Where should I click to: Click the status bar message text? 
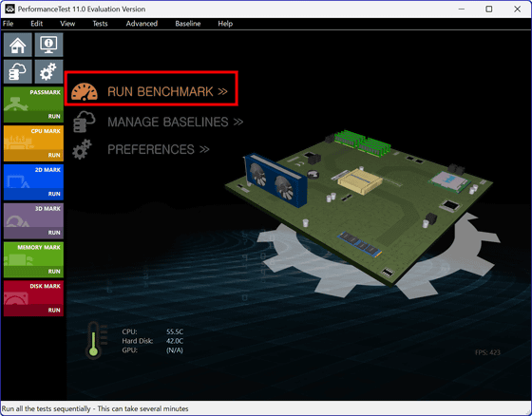[95, 408]
